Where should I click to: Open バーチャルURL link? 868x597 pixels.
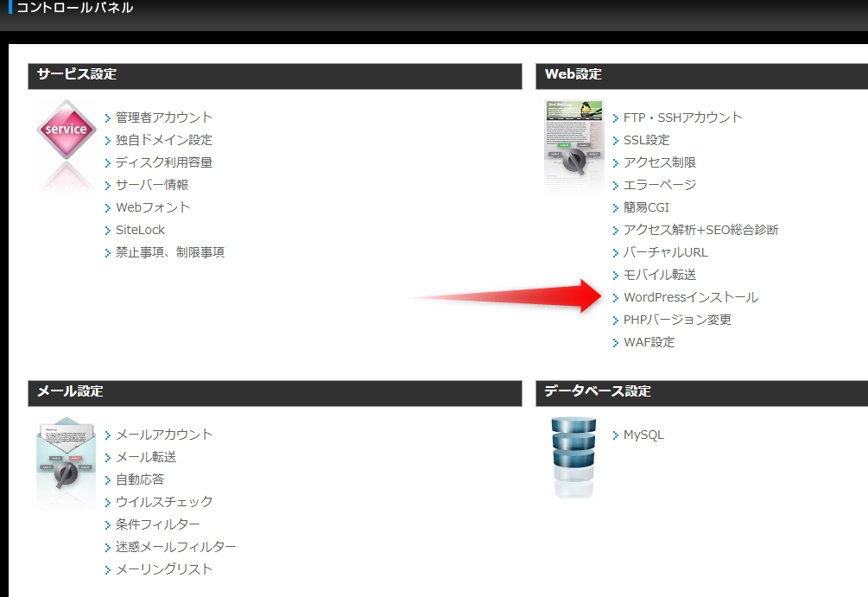coord(665,252)
